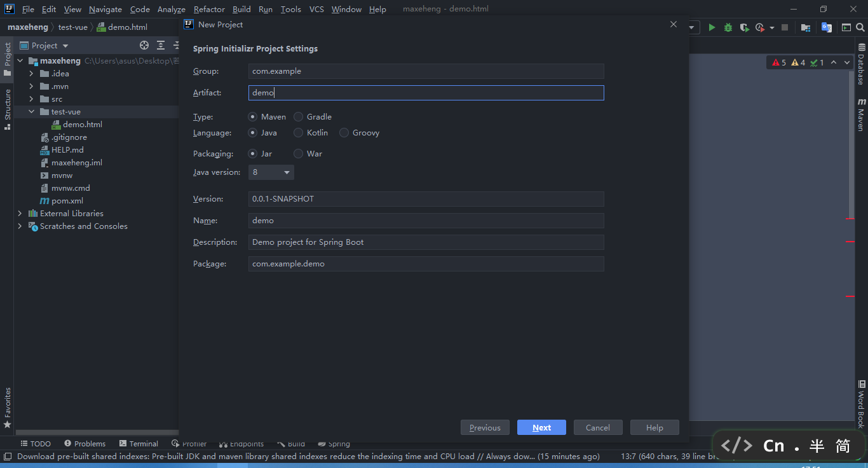
Task: Select pom.xml in the project tree
Action: point(67,201)
